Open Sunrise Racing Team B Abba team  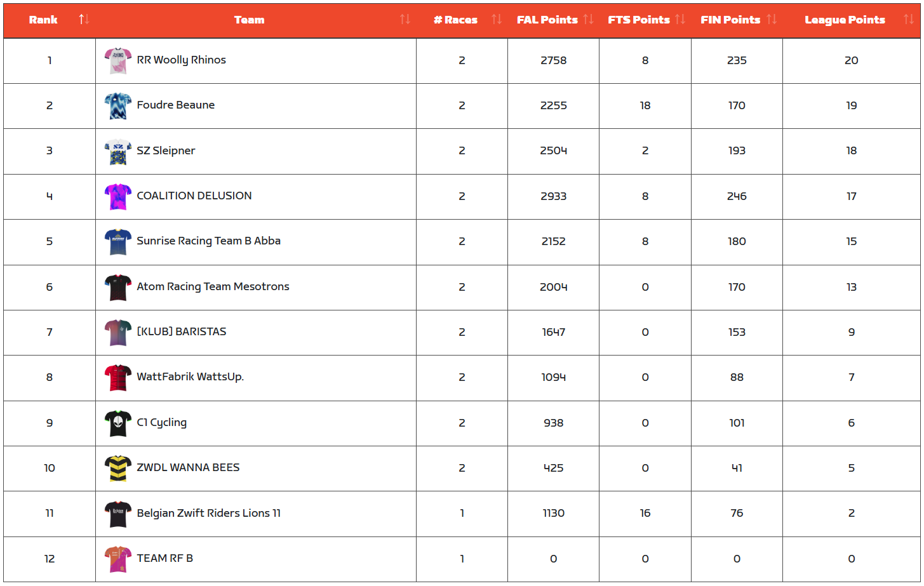[208, 241]
